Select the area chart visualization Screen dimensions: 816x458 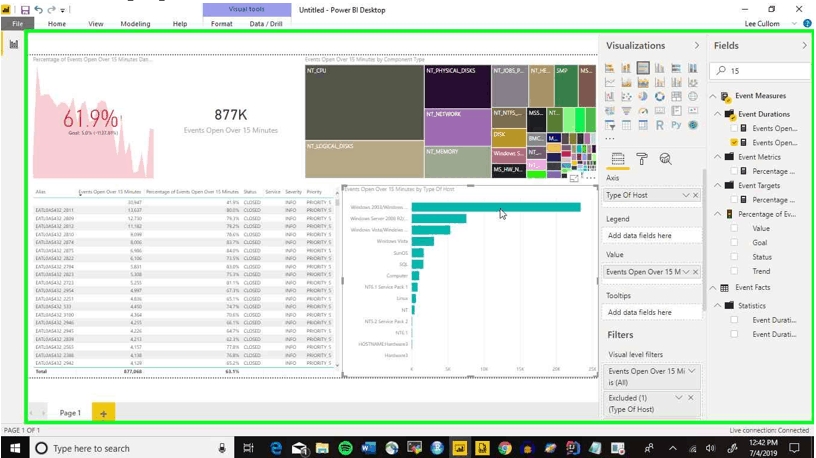[x=626, y=82]
